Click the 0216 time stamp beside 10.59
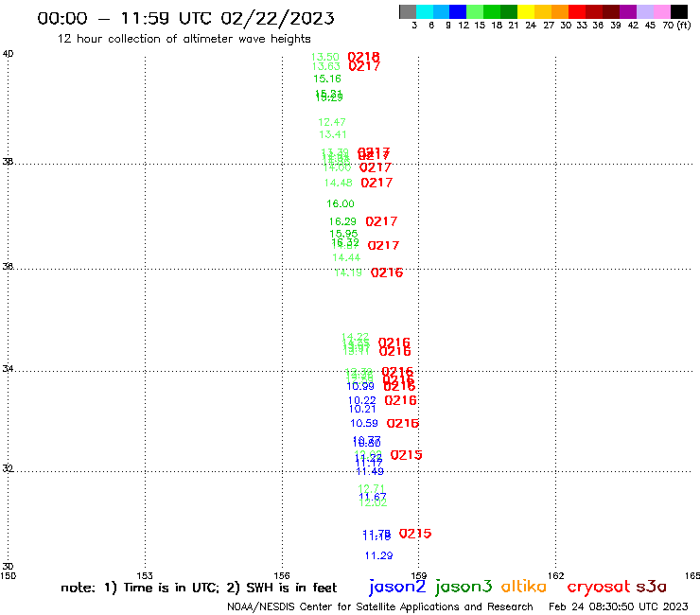This screenshot has width=700, height=615. pyautogui.click(x=403, y=423)
